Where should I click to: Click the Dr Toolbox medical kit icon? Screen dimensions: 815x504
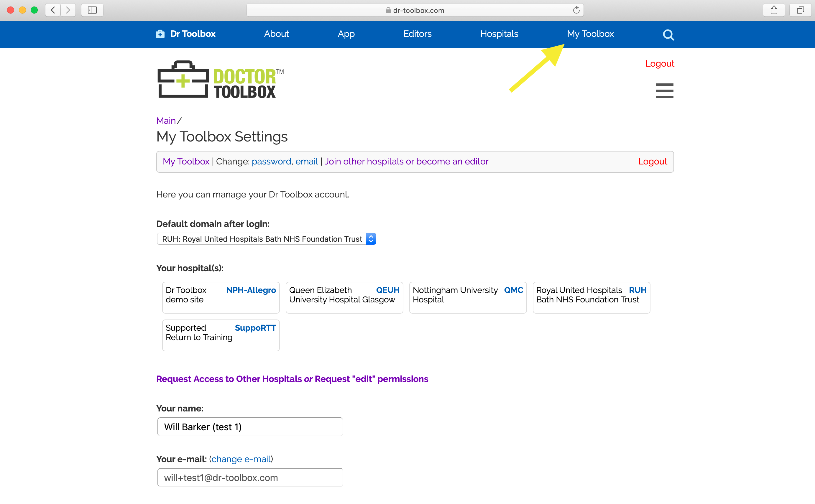[160, 34]
